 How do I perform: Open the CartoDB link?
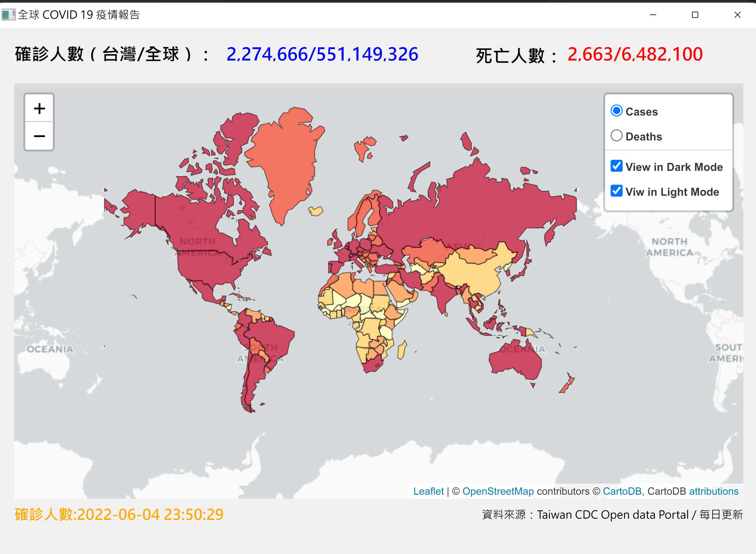[622, 491]
